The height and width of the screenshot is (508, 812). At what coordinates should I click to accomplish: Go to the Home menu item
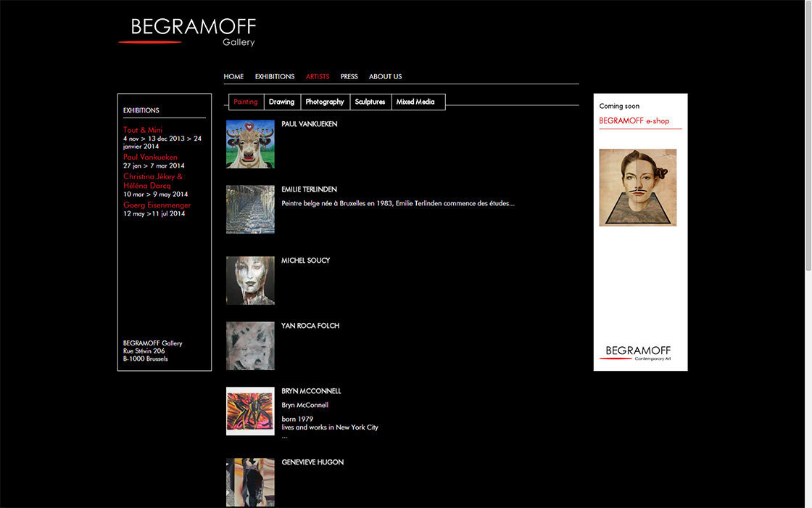233,76
